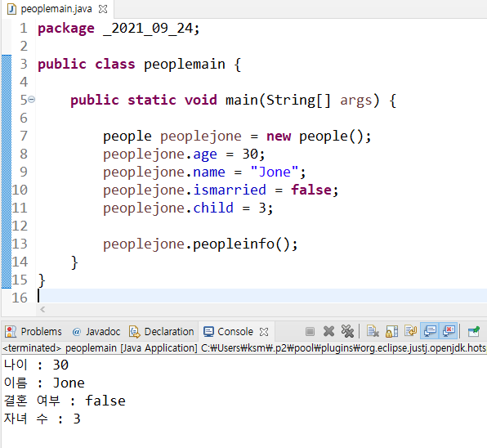487x448 pixels.
Task: Click the 'age' field on line 8
Action: (205, 155)
